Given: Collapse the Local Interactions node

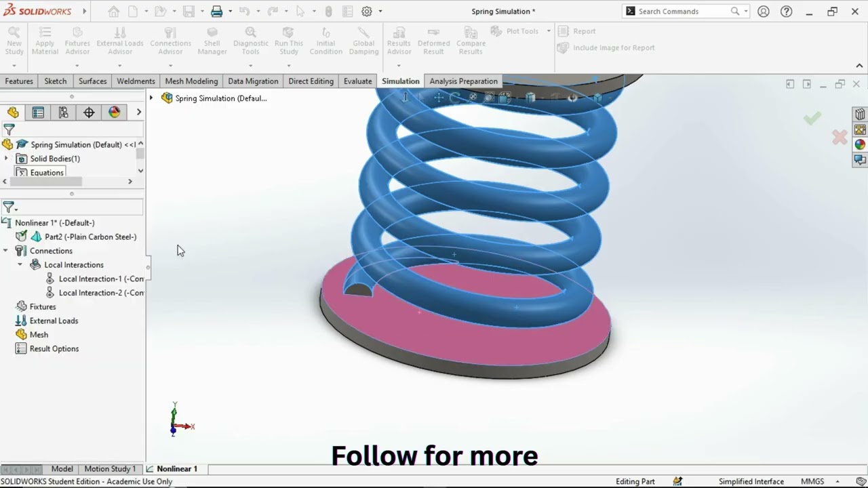Looking at the screenshot, I should [20, 265].
